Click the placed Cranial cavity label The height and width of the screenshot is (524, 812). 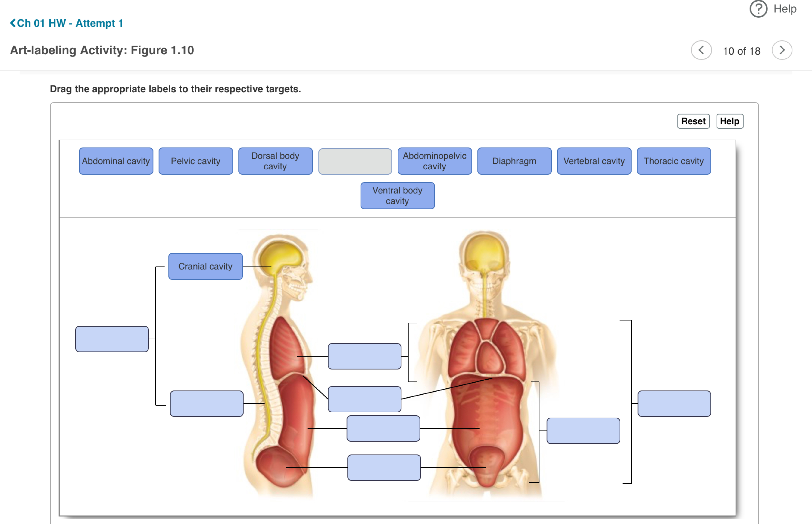tap(205, 267)
